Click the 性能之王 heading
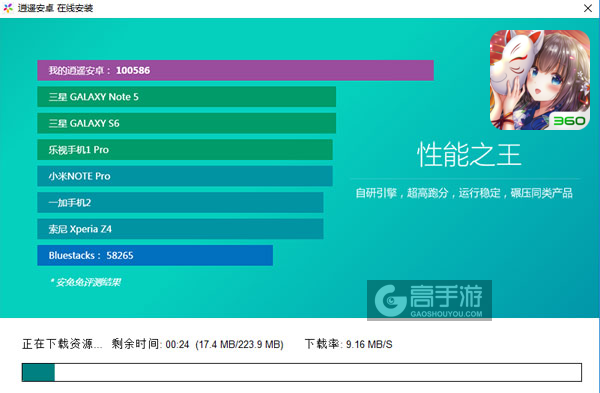The image size is (600, 393). 469,155
